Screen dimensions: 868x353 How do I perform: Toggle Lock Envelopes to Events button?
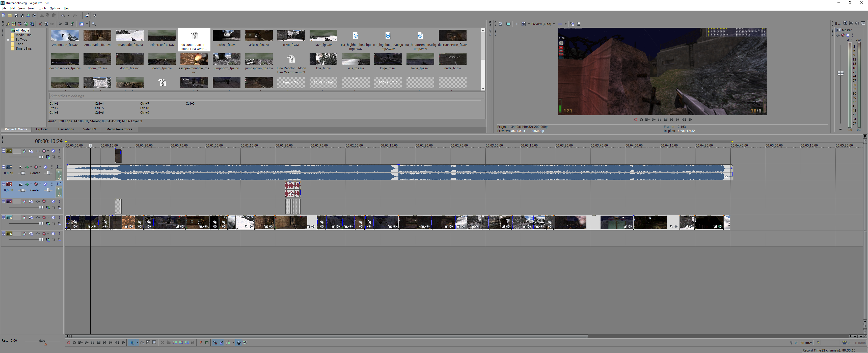point(239,343)
